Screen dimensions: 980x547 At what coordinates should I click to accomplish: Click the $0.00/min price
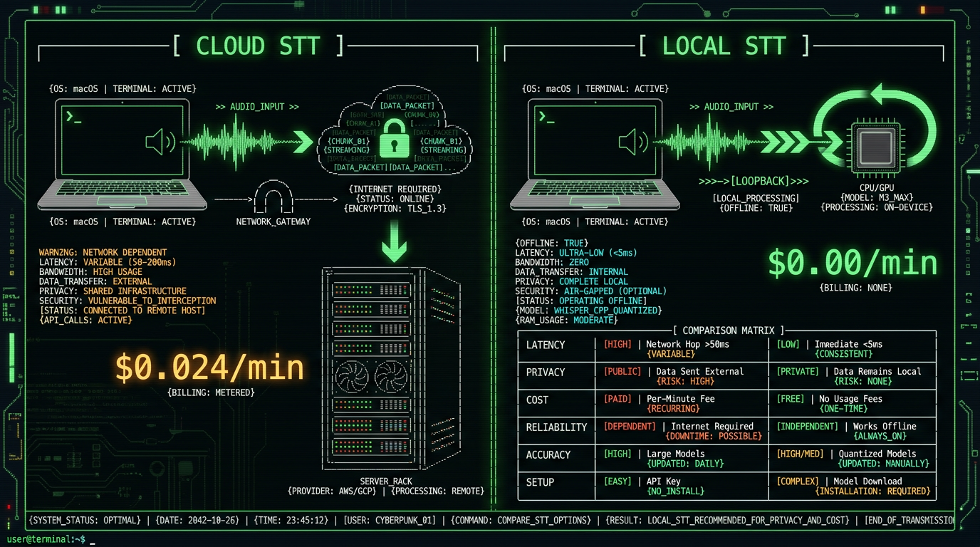pyautogui.click(x=853, y=263)
